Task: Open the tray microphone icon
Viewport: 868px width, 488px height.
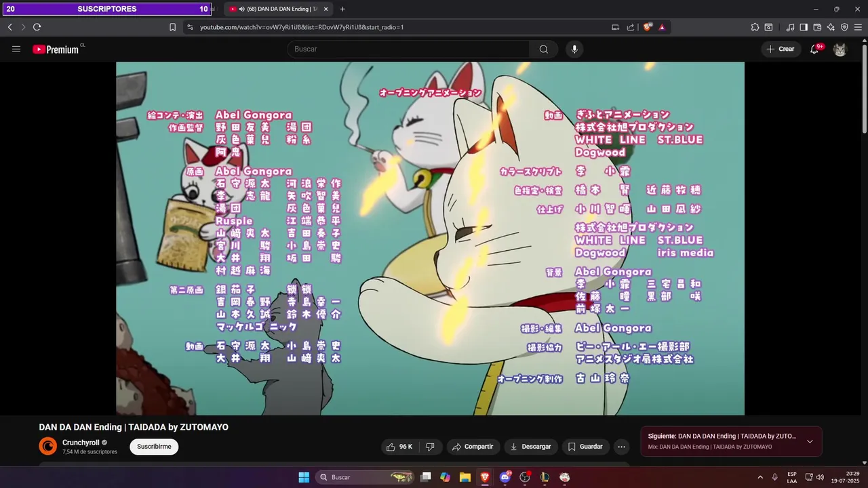Action: tap(775, 477)
